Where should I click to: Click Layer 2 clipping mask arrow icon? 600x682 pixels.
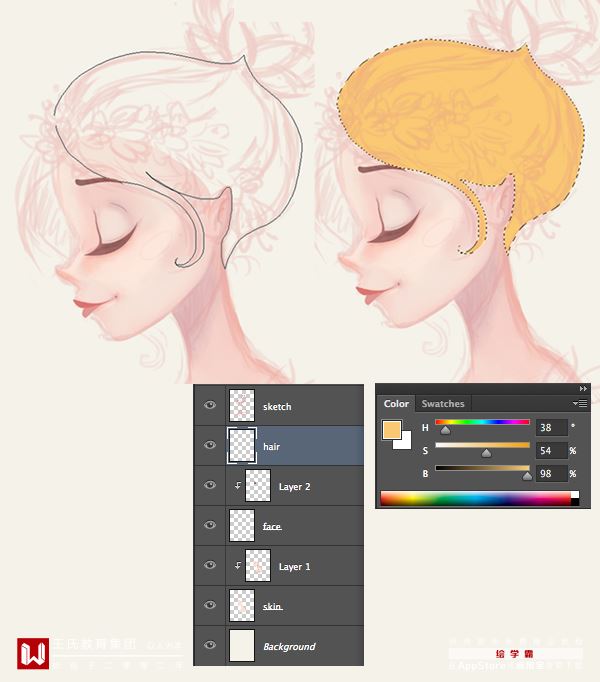pos(238,485)
